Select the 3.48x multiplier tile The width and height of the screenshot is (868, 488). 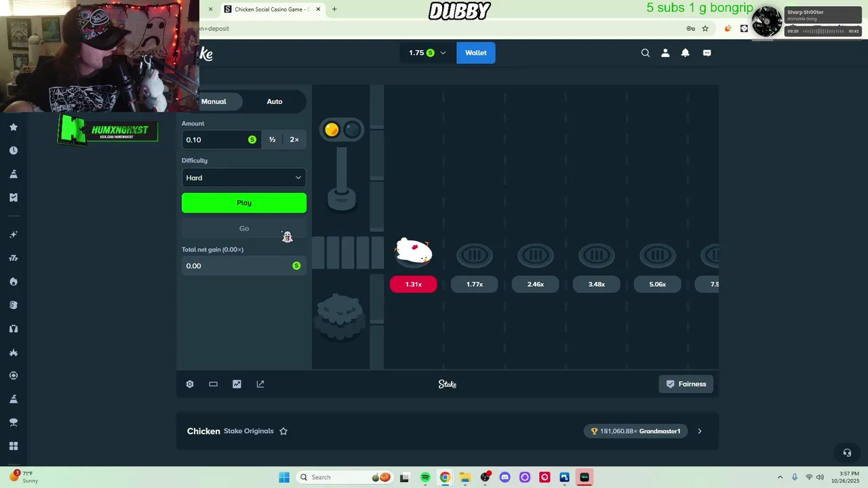pos(597,285)
